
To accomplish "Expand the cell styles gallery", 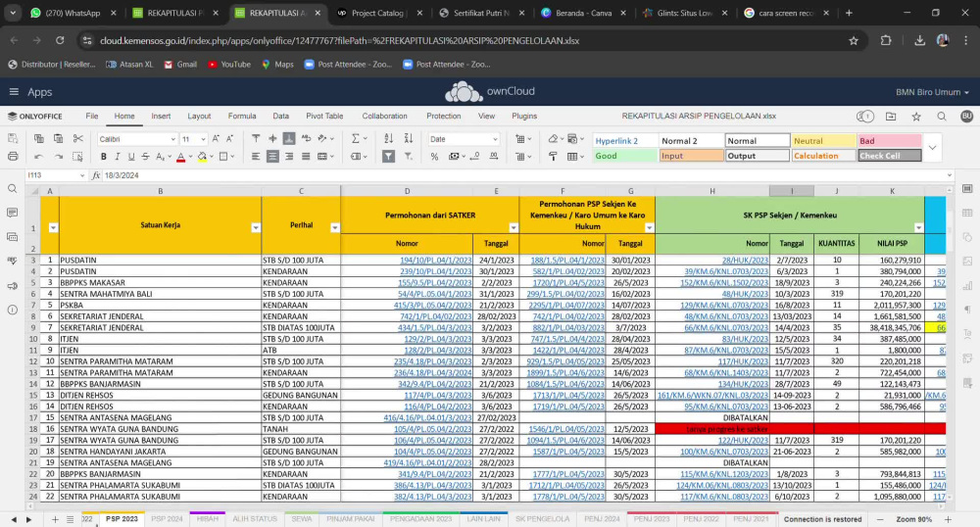I will 933,148.
